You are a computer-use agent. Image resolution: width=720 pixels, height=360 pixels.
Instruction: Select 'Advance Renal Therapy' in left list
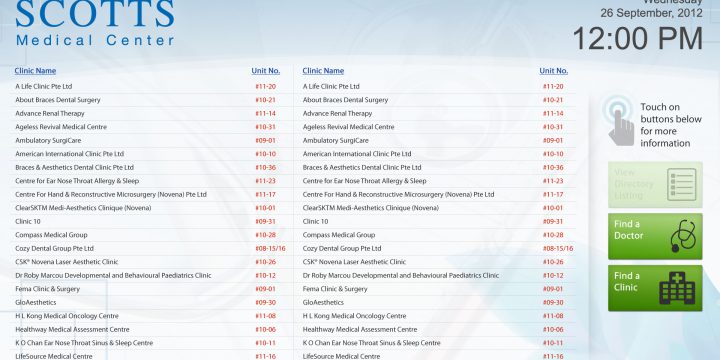(50, 113)
